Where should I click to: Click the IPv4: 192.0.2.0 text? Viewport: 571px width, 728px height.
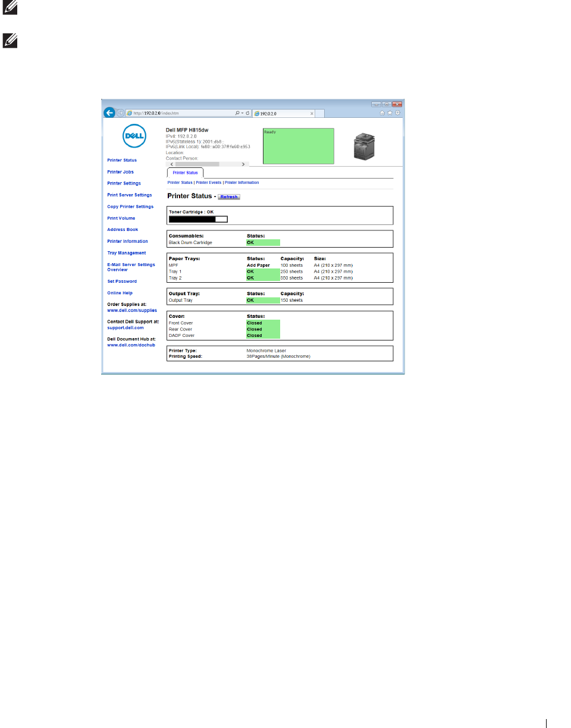point(181,136)
